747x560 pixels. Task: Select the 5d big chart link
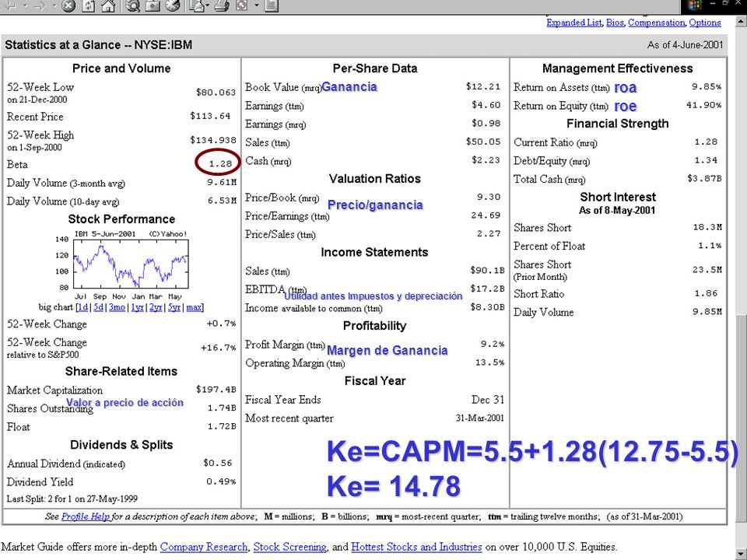(99, 307)
